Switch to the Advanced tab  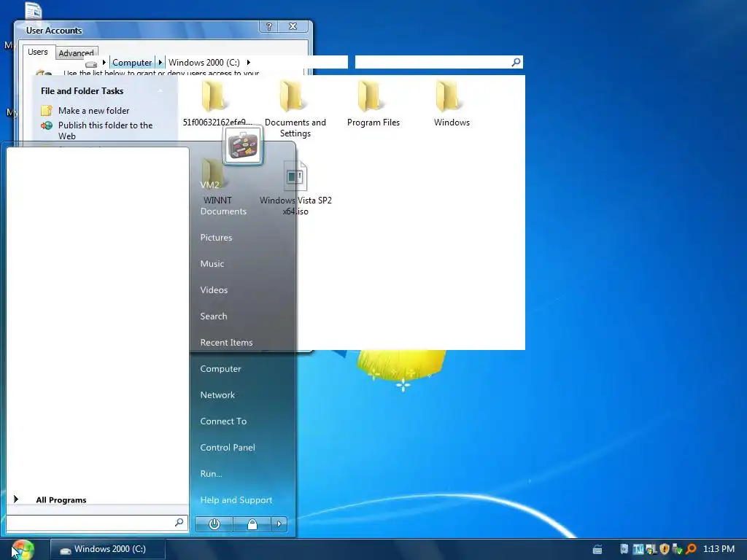76,53
